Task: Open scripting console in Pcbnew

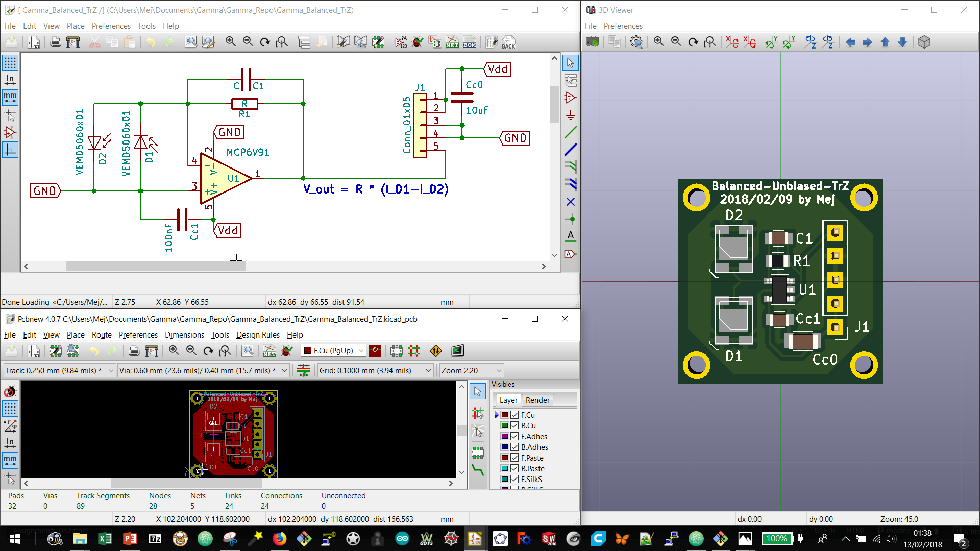Action: (457, 351)
